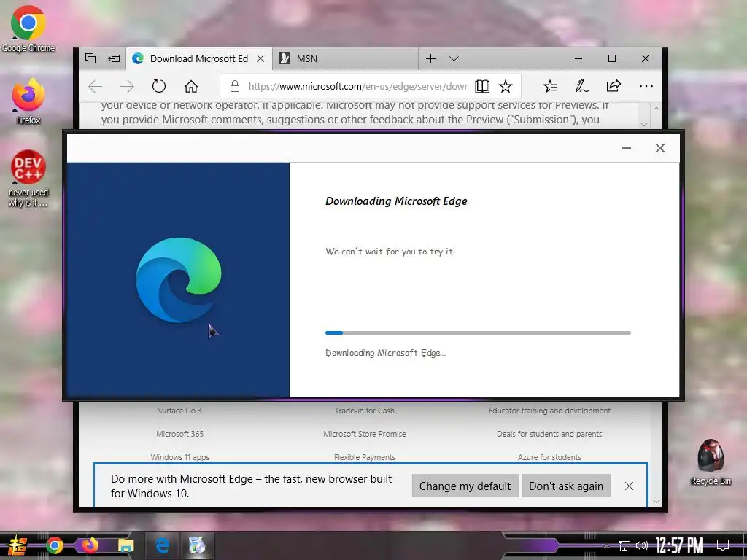The width and height of the screenshot is (747, 560).
Task: Open the Start menu button
Action: (x=18, y=545)
